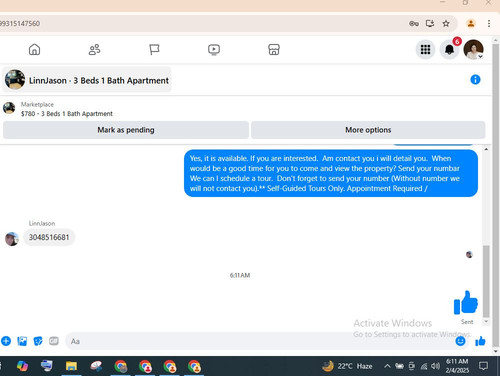Click the More options button

(368, 130)
